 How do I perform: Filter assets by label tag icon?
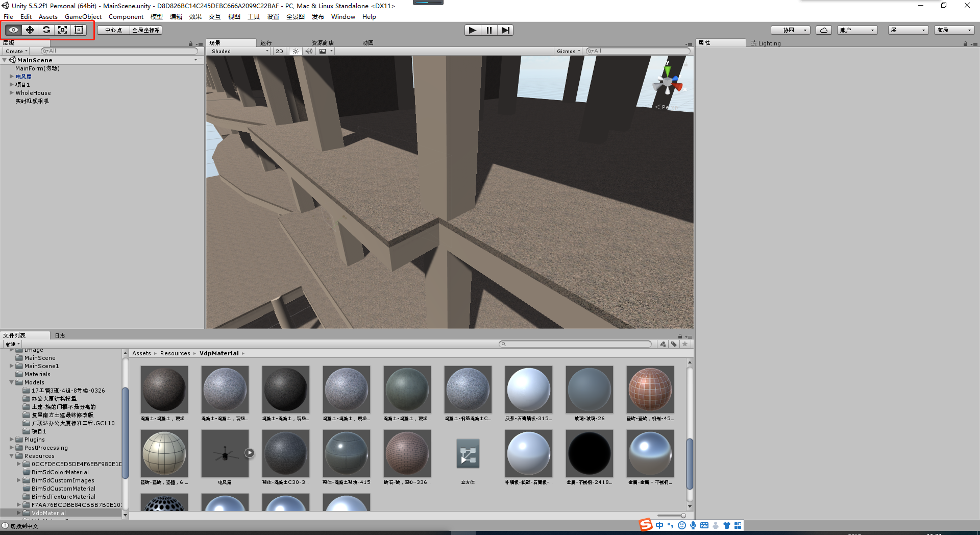point(674,344)
